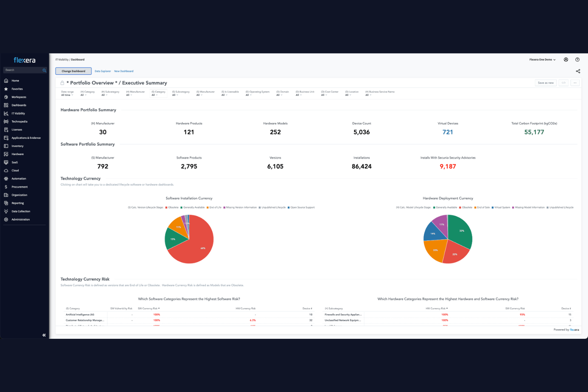
Task: Click the share dashboard icon
Action: [x=578, y=71]
